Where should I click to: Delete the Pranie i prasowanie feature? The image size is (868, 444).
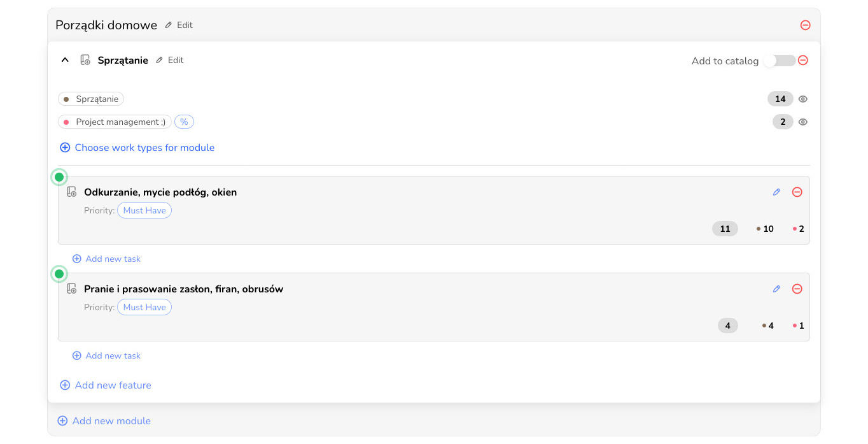click(797, 289)
